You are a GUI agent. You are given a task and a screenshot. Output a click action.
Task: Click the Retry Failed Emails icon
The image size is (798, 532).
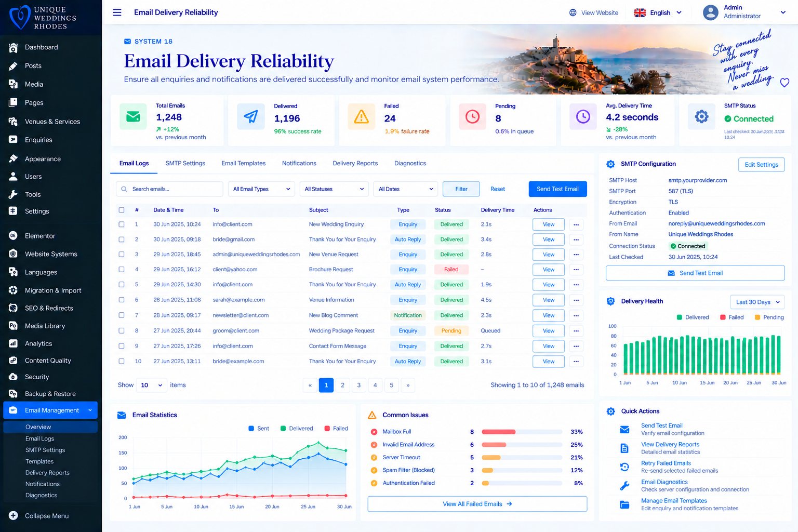(625, 467)
